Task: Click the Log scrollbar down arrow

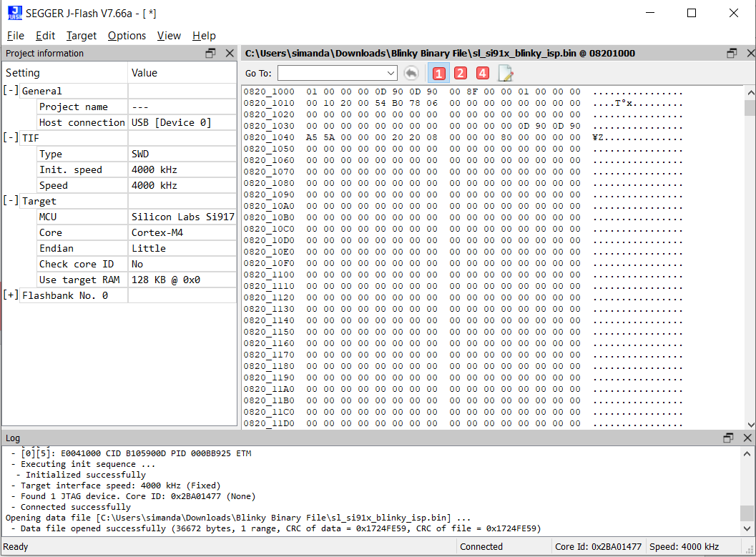Action: (747, 528)
